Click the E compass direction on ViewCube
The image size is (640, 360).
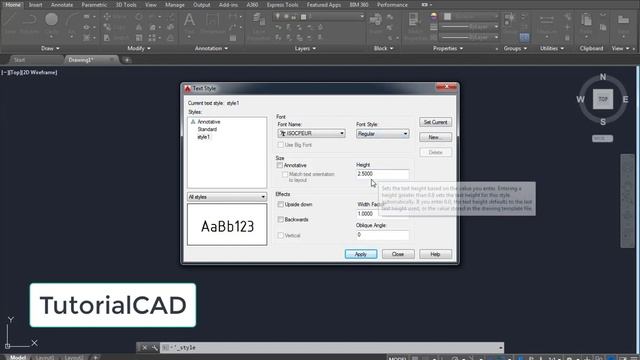pos(625,99)
